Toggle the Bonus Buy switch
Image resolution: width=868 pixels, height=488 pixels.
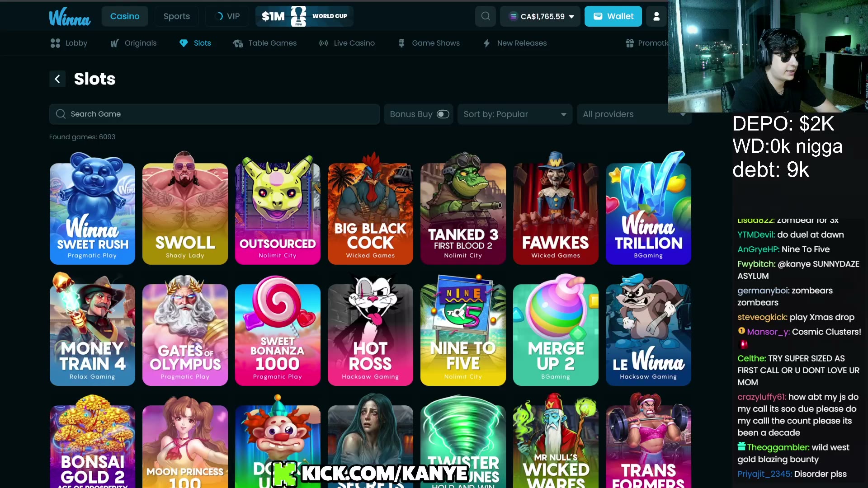tap(443, 114)
